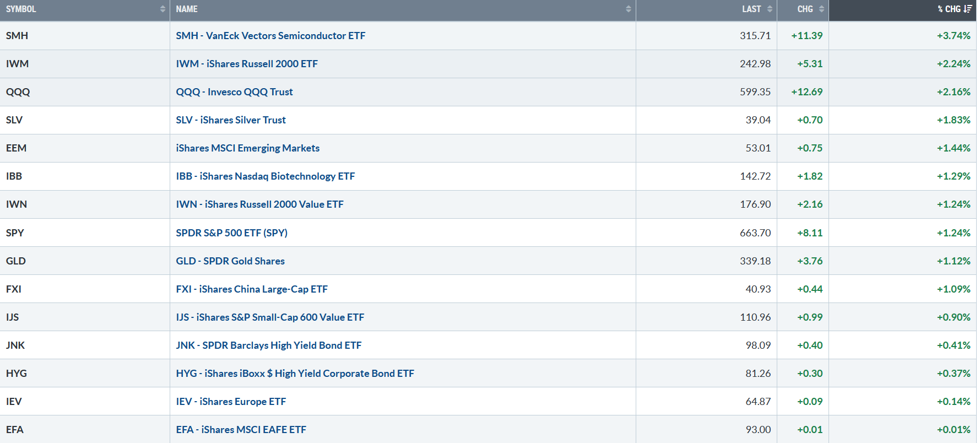Open iShares MSCI Emerging Markets link
Screen dimensions: 980x443
pos(247,148)
